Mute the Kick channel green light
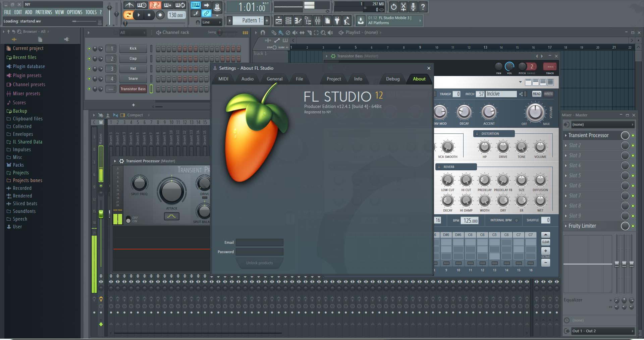This screenshot has height=340, width=644. 89,49
